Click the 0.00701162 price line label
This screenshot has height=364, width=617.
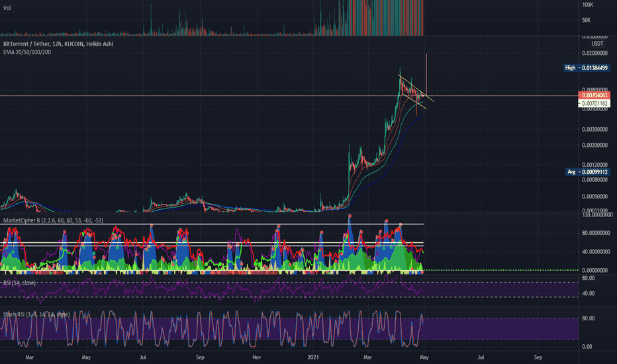[594, 103]
